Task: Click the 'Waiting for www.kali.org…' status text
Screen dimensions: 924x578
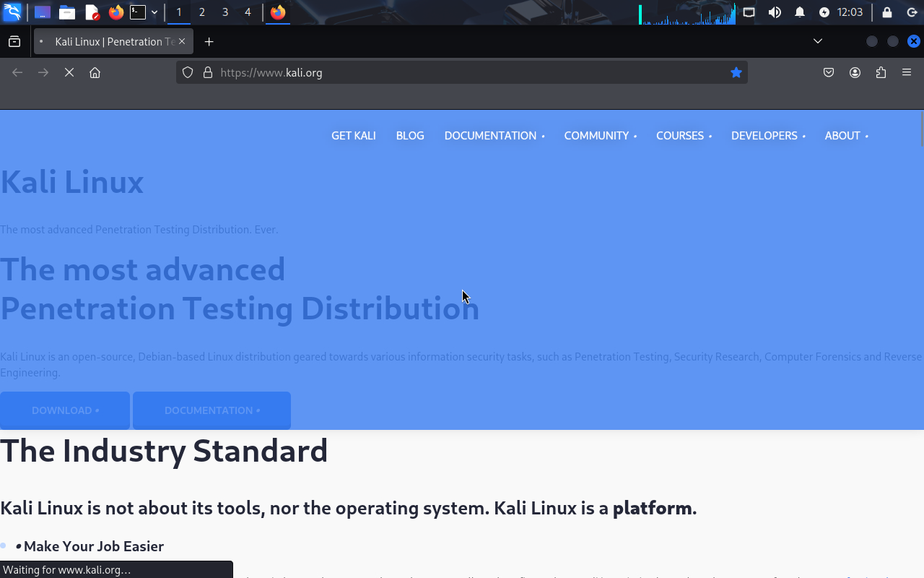Action: 67,570
